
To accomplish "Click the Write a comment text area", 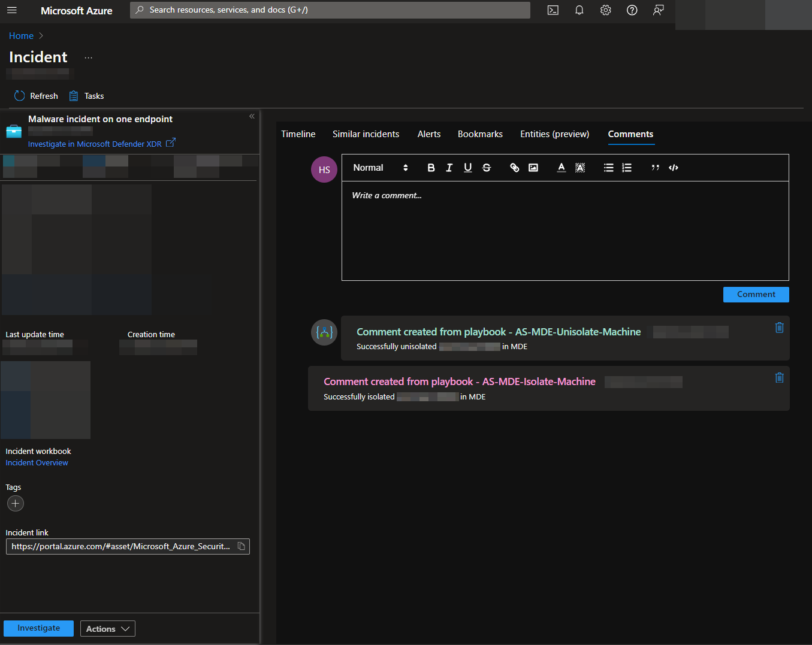I will click(x=565, y=231).
